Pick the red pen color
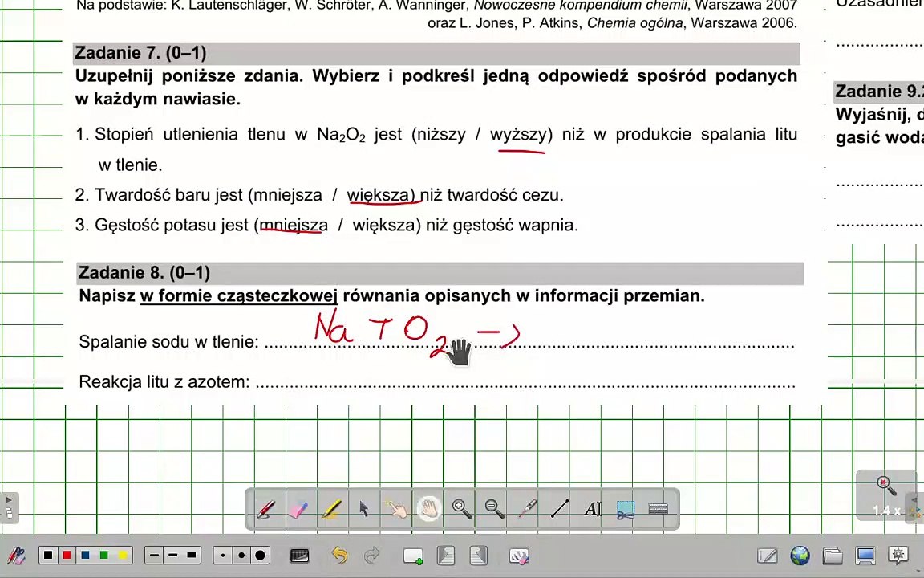 pyautogui.click(x=67, y=555)
